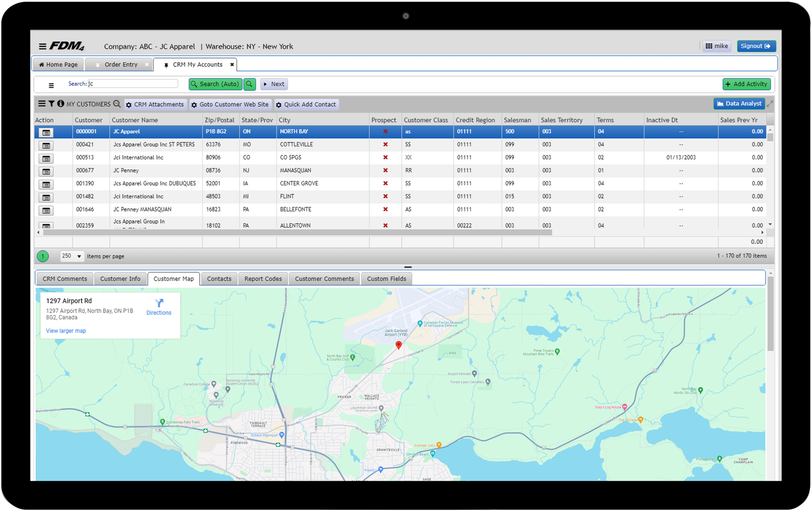Click the Add Activity button
Screen dimensions: 812x511
[x=746, y=84]
